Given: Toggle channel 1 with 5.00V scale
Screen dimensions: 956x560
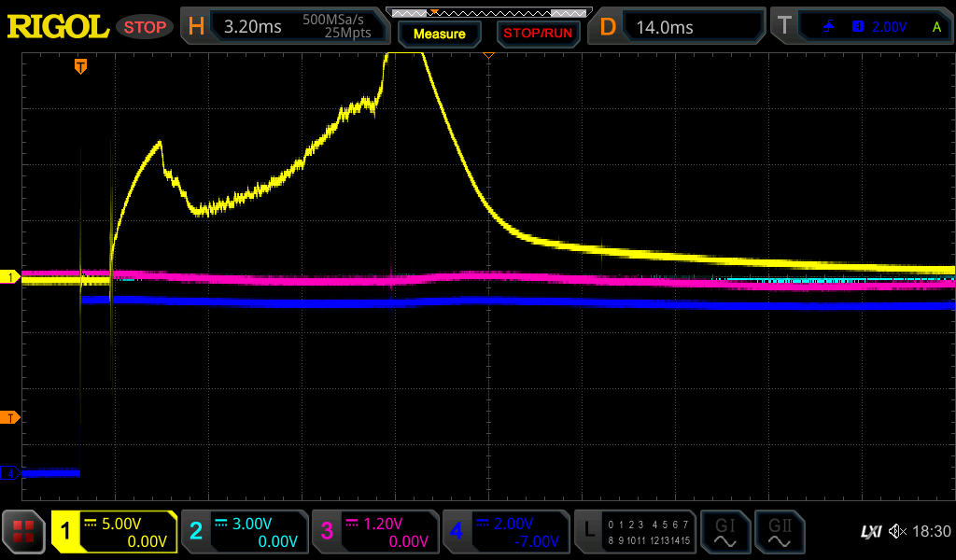Looking at the screenshot, I should (x=114, y=532).
